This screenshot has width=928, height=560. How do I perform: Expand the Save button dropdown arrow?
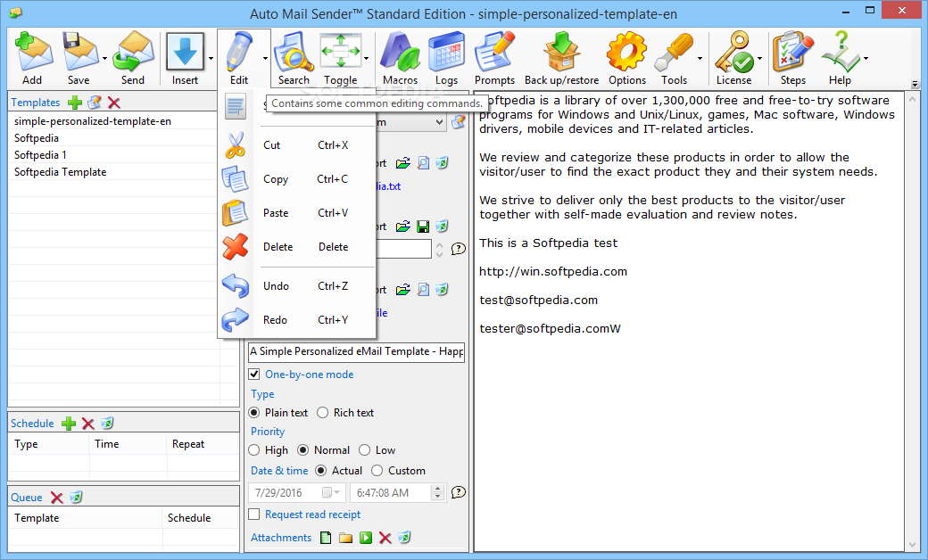click(x=104, y=58)
